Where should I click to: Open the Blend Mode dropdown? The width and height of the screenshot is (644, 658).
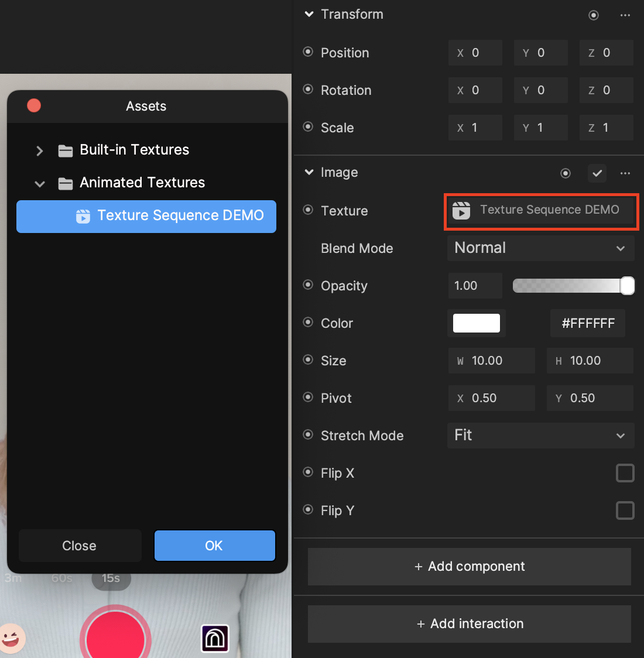point(540,248)
